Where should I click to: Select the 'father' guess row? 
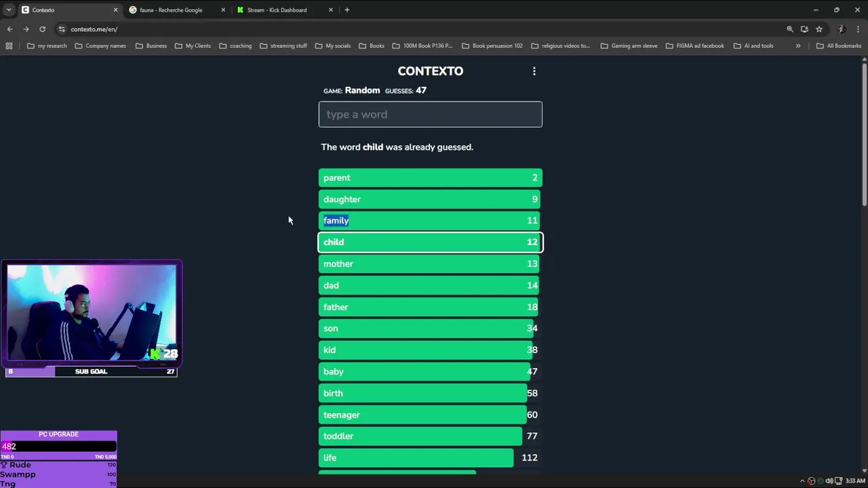[x=431, y=307]
